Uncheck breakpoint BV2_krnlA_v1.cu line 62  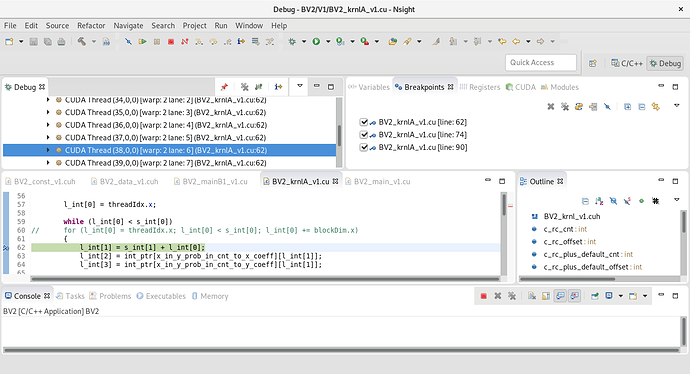363,122
